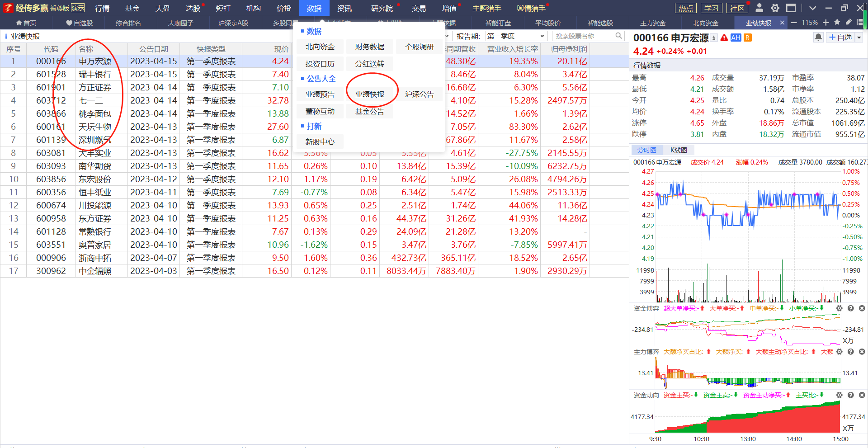
Task: Open 资金博弈 indicator settings gear
Action: coord(839,308)
